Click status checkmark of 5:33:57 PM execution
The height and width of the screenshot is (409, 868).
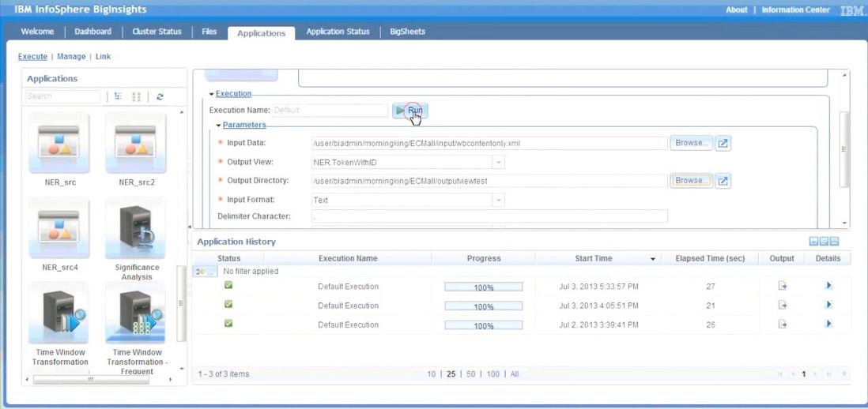228,285
